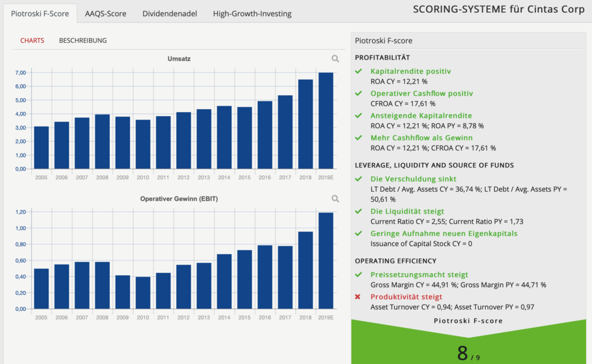Click the red X beside Produktivität steigt
592x364 pixels.
click(x=358, y=297)
